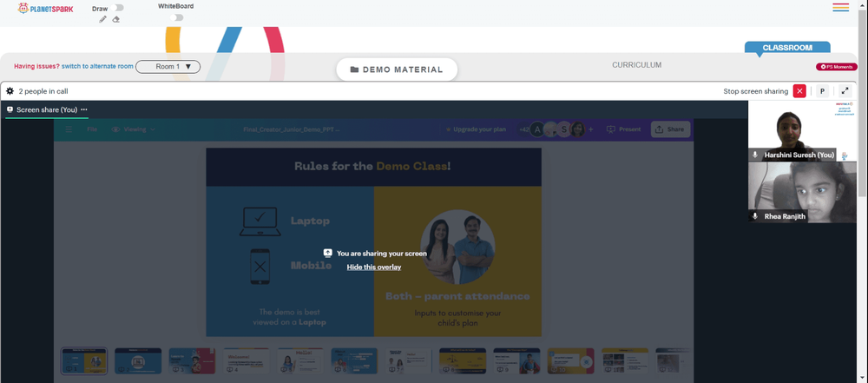Open slide 4 Welcome thumbnail
868x383 pixels.
pos(247,360)
